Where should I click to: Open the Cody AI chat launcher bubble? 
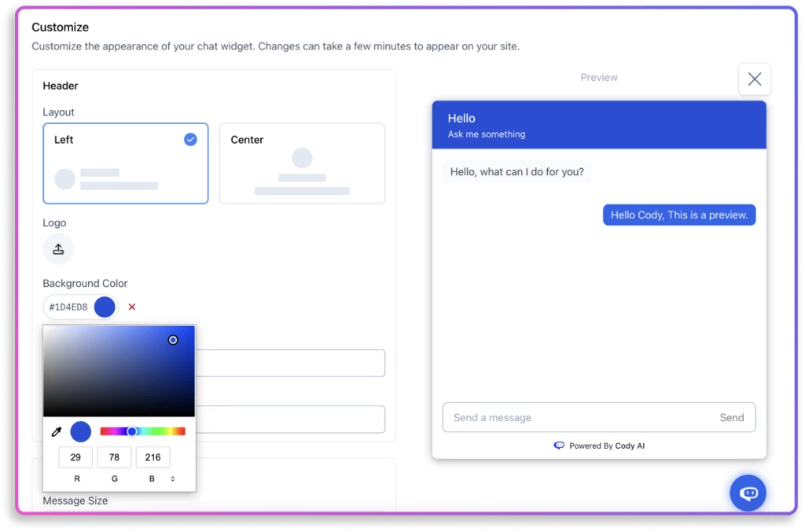coord(748,493)
